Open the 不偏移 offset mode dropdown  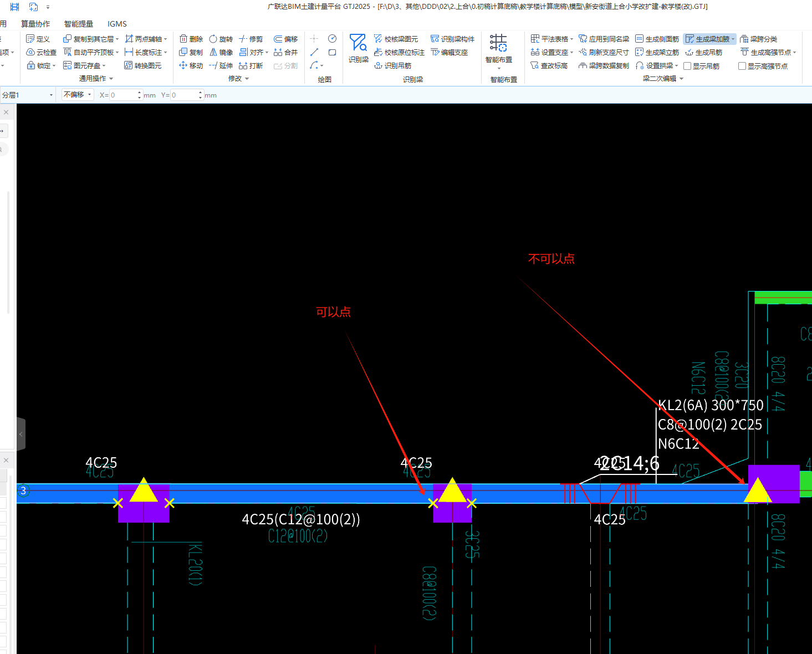tap(77, 95)
